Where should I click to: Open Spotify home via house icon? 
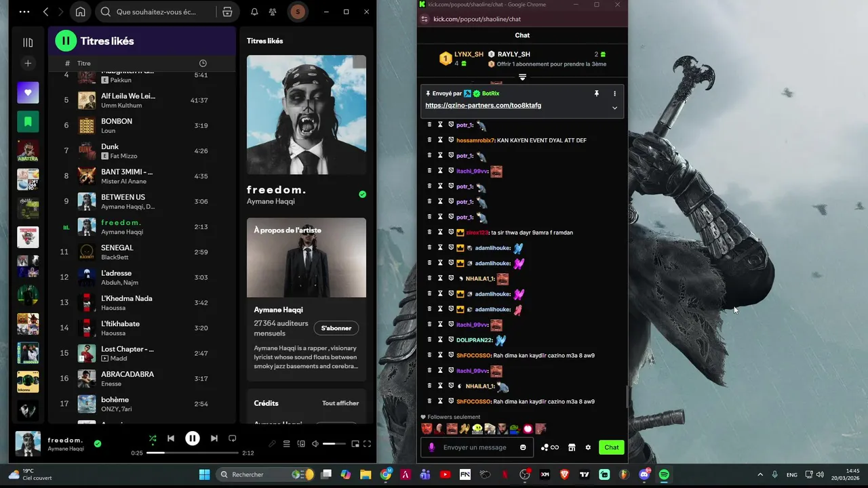[x=80, y=12]
